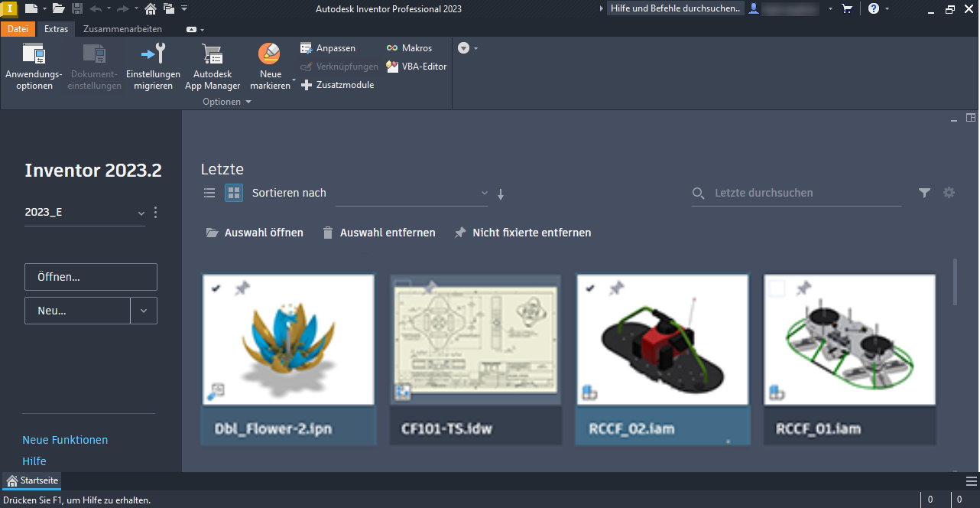980x508 pixels.
Task: Click the Auswahl öffnen button
Action: tap(254, 233)
